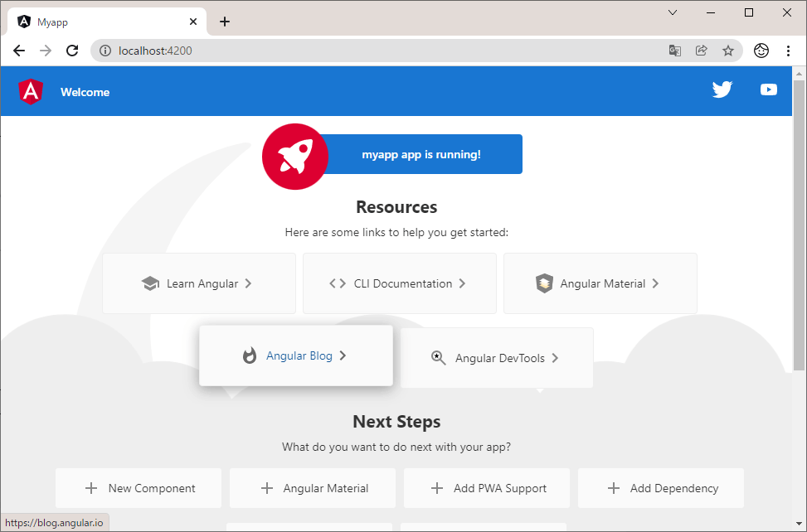Click the magnifier icon on Angular DevTools
The width and height of the screenshot is (807, 532).
[439, 358]
